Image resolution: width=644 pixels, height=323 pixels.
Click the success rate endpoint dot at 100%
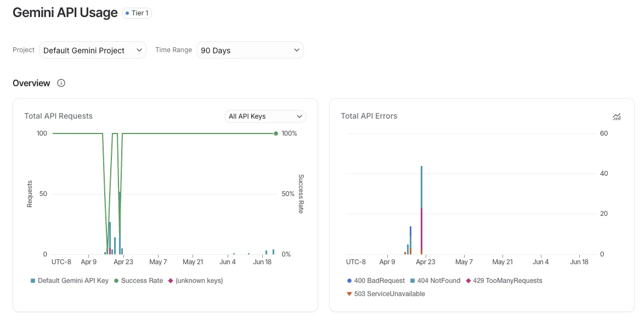tap(276, 133)
